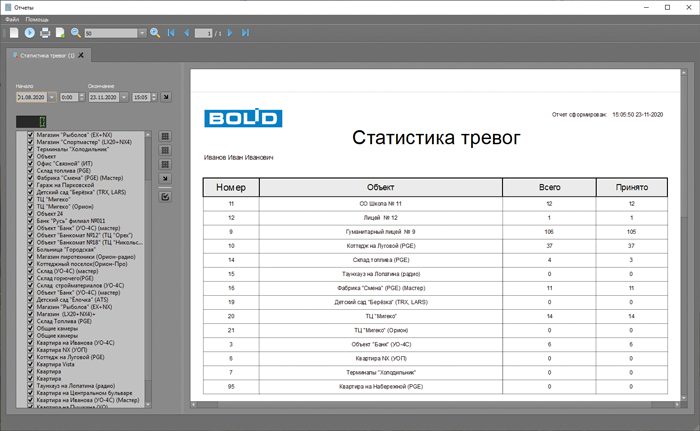700x431 pixels.
Task: Close the Статистика тревог tab
Action: coord(82,55)
